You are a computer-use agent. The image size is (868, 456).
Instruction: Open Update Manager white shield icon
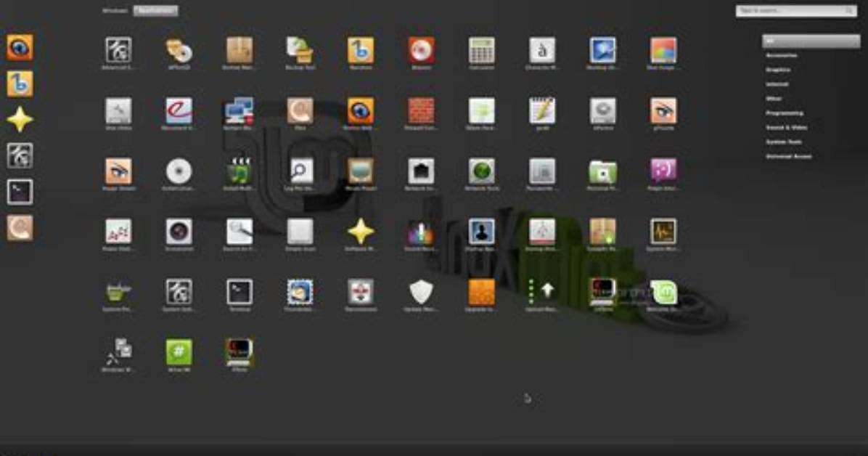(x=421, y=292)
